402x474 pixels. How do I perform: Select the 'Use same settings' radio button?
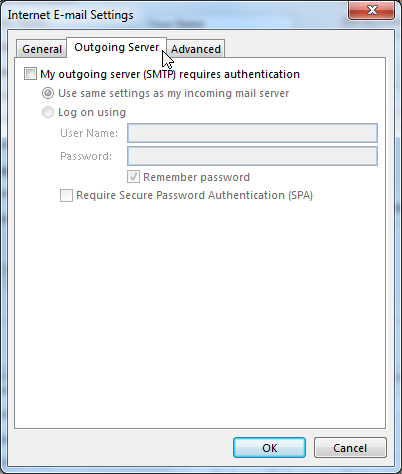pos(48,93)
